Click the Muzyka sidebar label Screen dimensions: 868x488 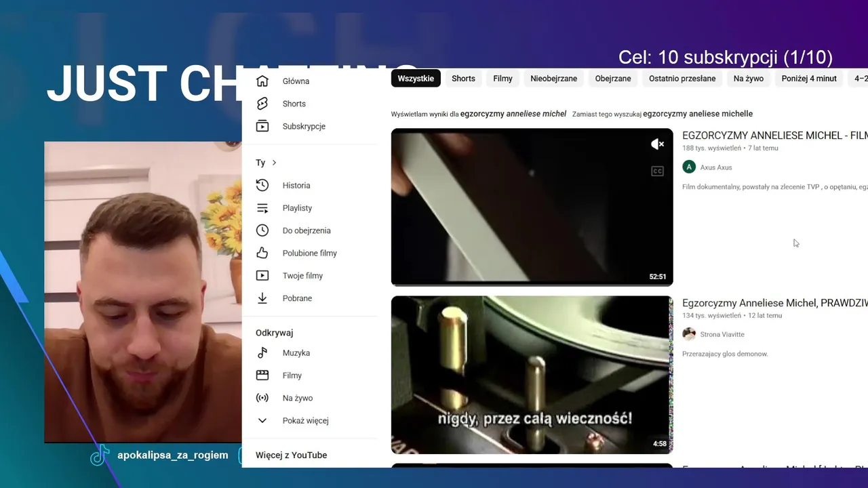click(x=296, y=353)
